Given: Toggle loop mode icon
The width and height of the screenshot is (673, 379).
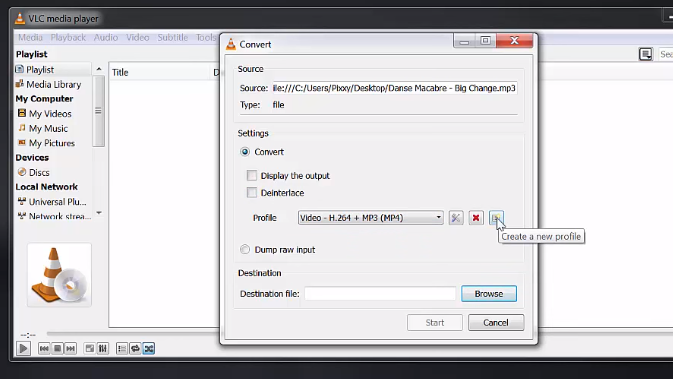Looking at the screenshot, I should [135, 349].
